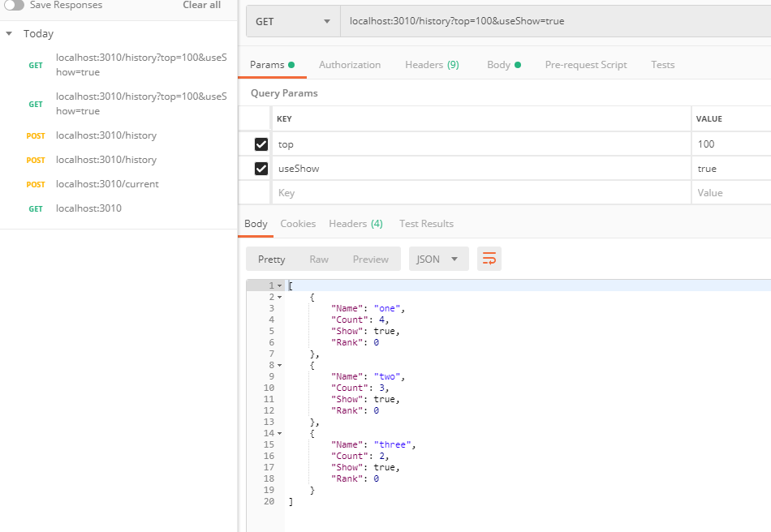This screenshot has width=771, height=532.
Task: Click the "three" value in response
Action: pos(392,444)
